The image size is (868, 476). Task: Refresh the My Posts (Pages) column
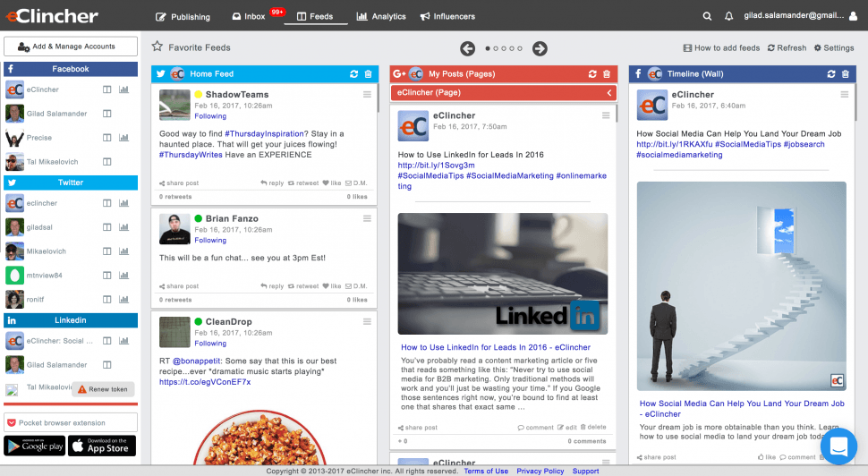pyautogui.click(x=592, y=74)
